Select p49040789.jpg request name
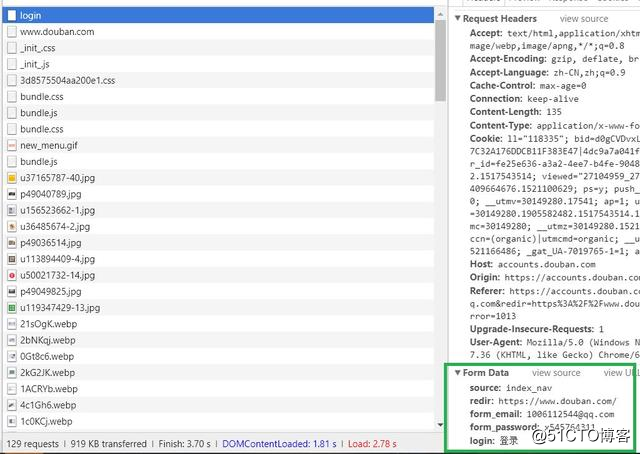Screen dimensions: 640x454 click(51, 194)
